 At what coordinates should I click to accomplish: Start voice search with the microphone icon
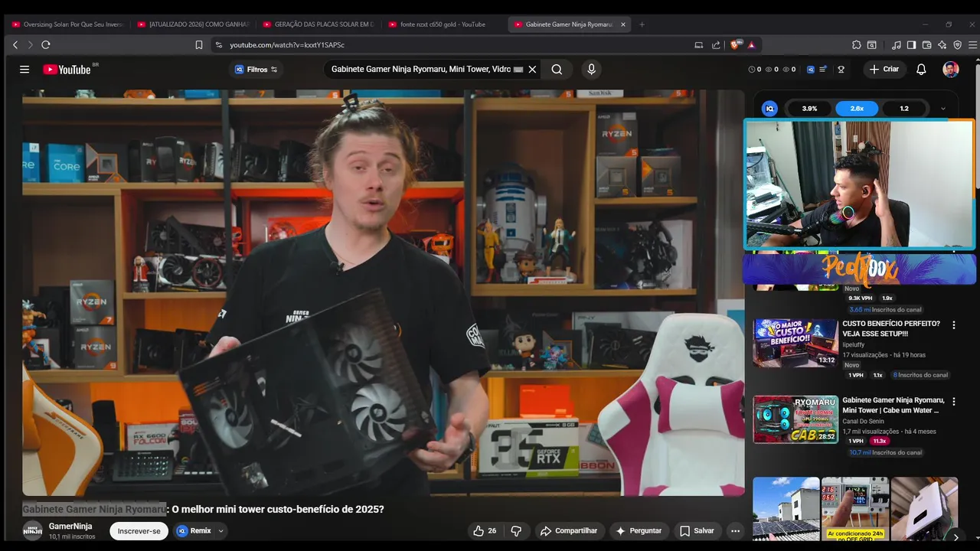pyautogui.click(x=591, y=70)
